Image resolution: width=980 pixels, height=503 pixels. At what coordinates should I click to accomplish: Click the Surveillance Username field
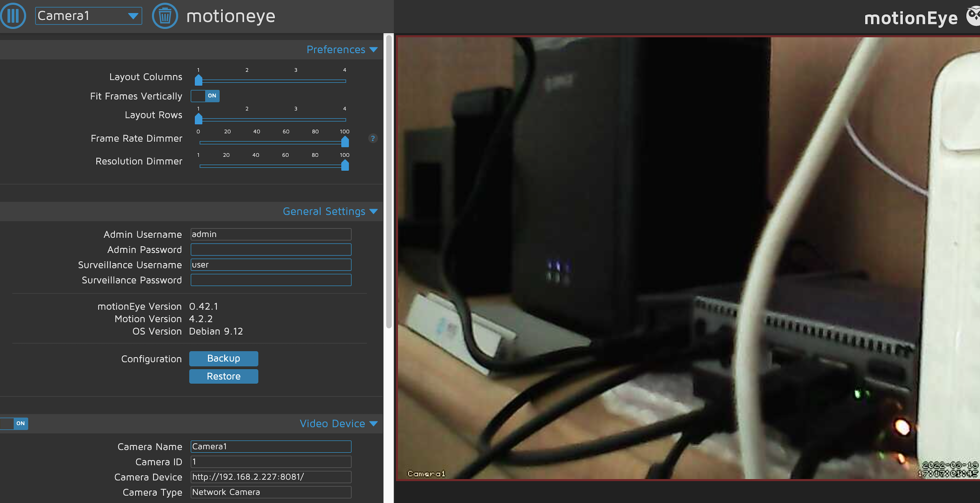[271, 265]
